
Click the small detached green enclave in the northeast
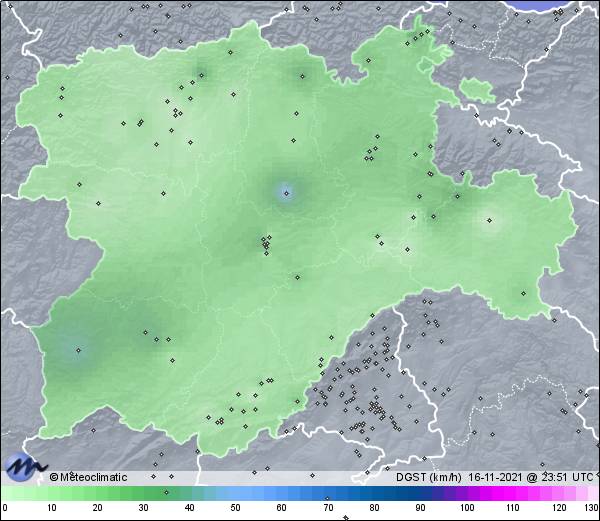[x=477, y=90]
